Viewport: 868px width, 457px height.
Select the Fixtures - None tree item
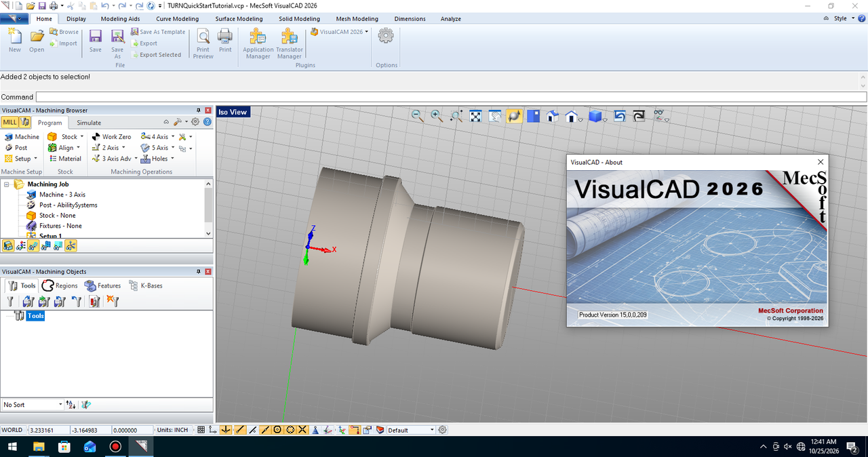tap(54, 226)
